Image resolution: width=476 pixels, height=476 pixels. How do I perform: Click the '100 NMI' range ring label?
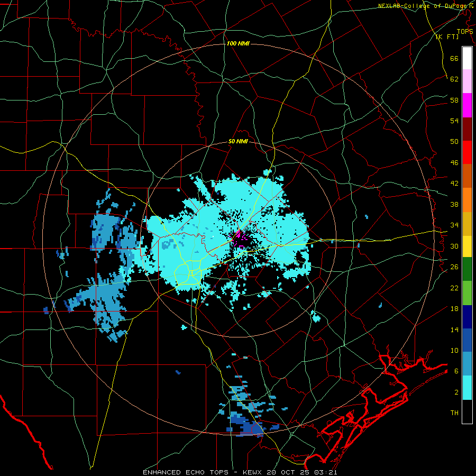click(x=238, y=44)
